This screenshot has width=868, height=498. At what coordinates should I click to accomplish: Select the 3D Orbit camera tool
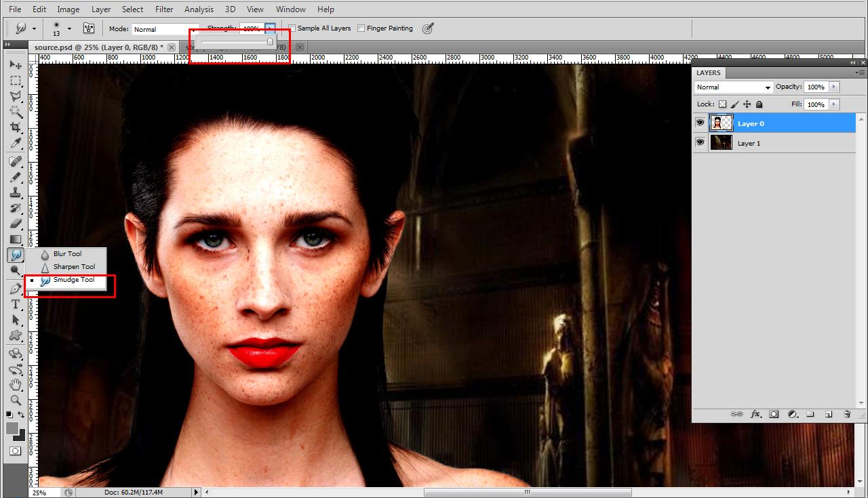pos(16,369)
